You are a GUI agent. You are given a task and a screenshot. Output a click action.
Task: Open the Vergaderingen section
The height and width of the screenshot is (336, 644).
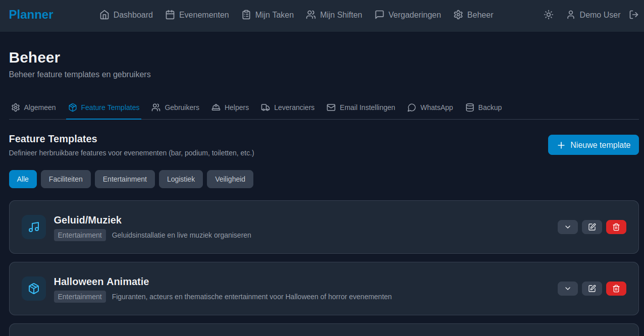click(x=408, y=15)
